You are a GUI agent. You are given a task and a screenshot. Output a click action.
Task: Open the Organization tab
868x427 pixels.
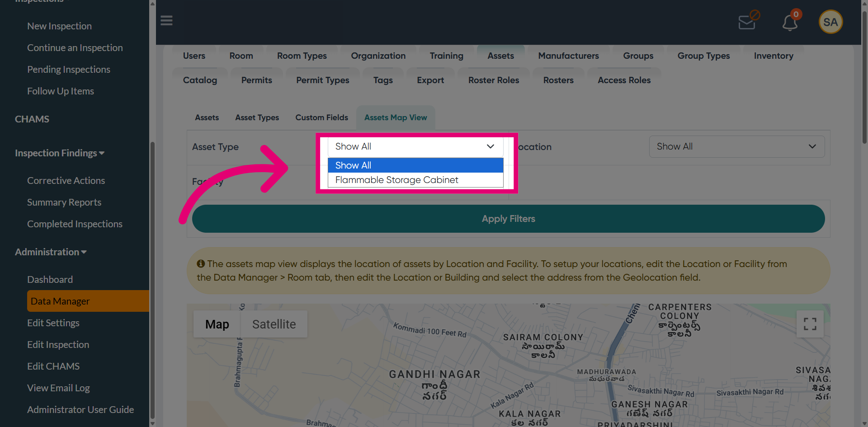point(378,56)
